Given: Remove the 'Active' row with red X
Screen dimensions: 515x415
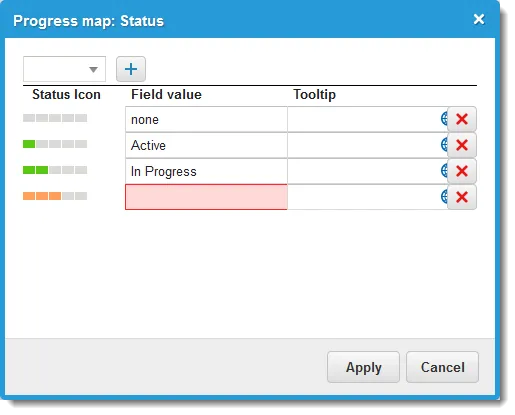Looking at the screenshot, I should 462,145.
